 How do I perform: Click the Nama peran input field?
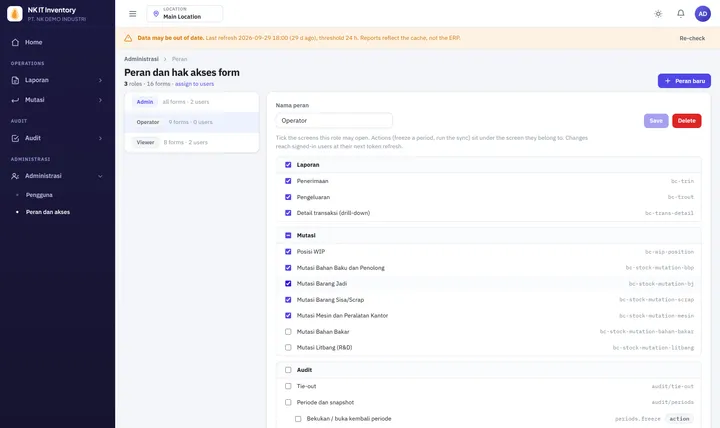334,121
